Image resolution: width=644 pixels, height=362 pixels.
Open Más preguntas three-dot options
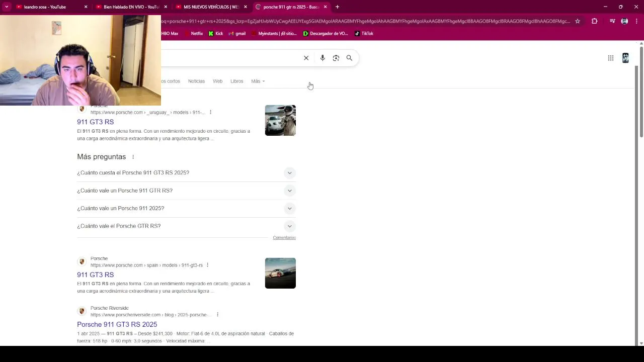133,157
